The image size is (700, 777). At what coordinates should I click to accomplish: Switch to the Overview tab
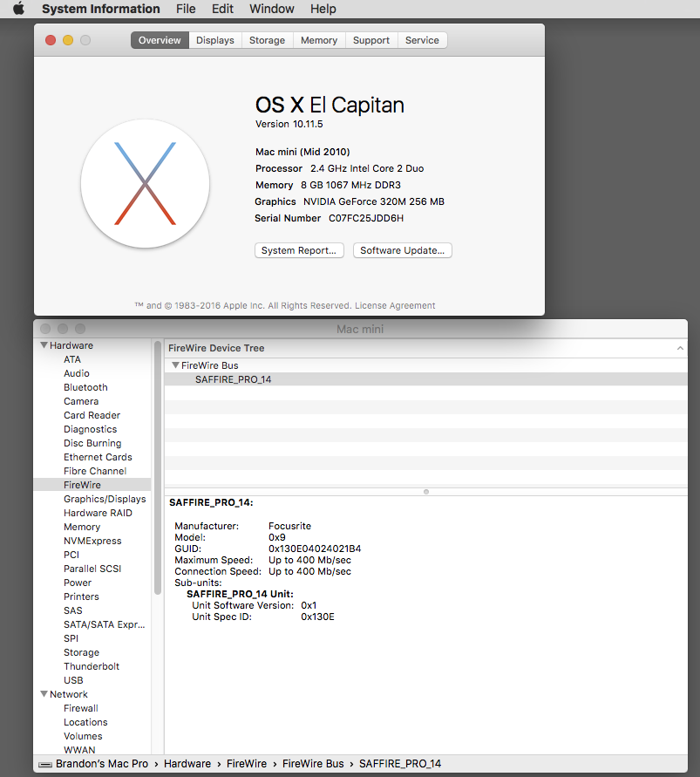[x=160, y=40]
